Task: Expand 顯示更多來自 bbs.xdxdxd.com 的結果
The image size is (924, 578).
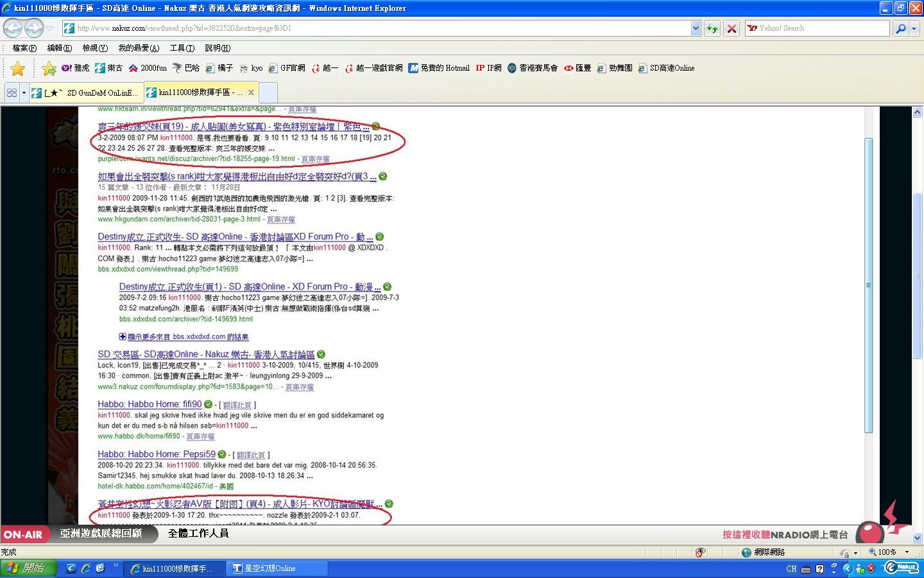Action: 184,337
